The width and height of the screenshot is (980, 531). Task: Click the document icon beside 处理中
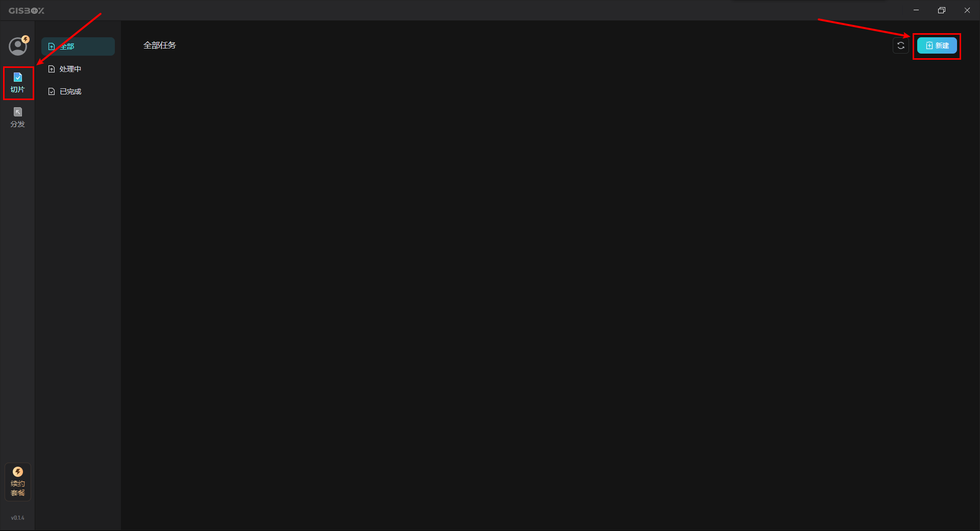[x=52, y=69]
